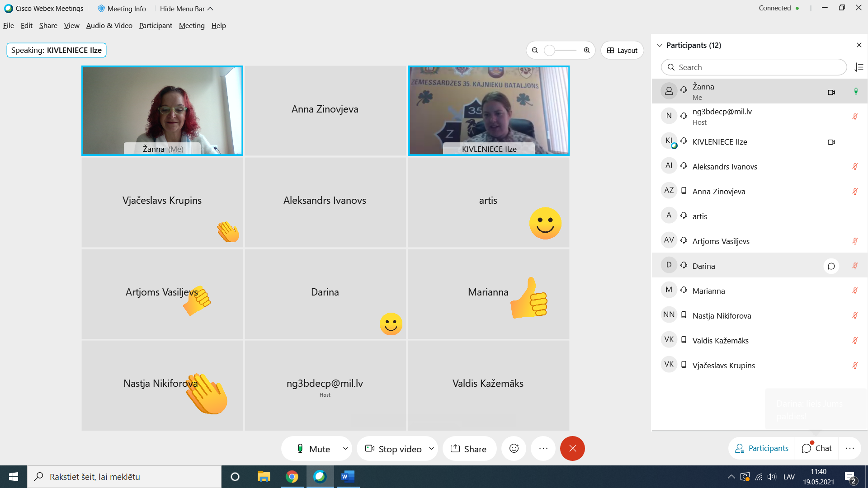This screenshot has height=488, width=868.
Task: Open Chrome from the Windows taskbar
Action: [292, 477]
